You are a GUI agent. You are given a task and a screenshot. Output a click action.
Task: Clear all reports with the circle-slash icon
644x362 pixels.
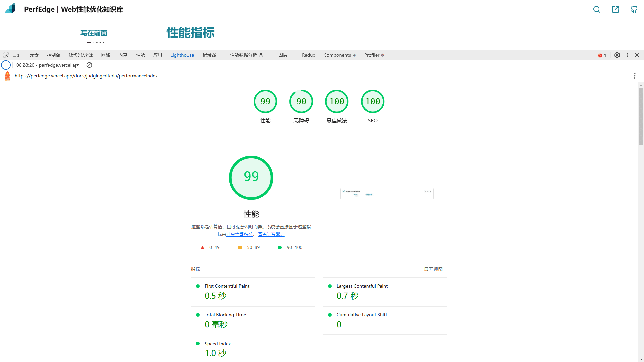point(89,65)
